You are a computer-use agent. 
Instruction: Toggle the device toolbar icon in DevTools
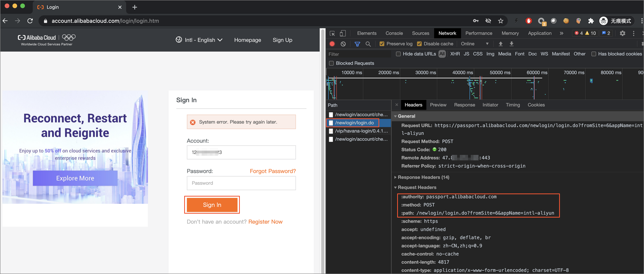tap(343, 33)
